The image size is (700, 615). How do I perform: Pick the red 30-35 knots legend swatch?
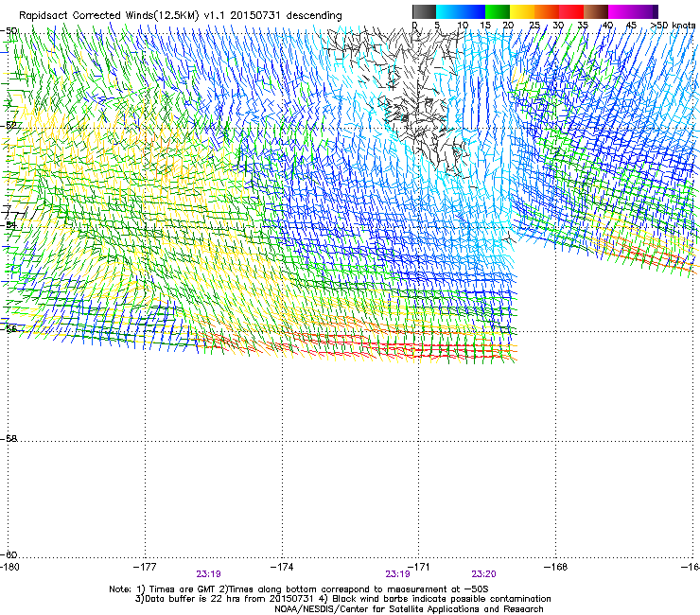(x=571, y=11)
